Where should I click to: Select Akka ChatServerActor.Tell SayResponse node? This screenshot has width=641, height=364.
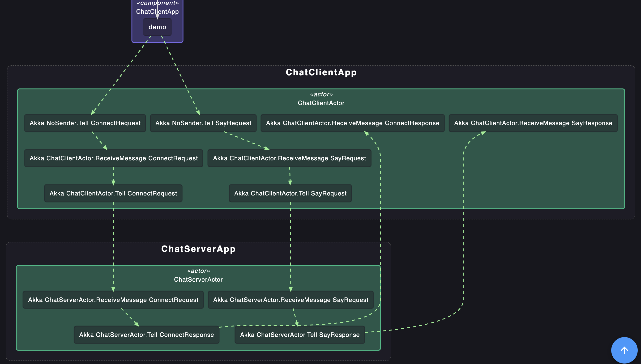pyautogui.click(x=300, y=335)
